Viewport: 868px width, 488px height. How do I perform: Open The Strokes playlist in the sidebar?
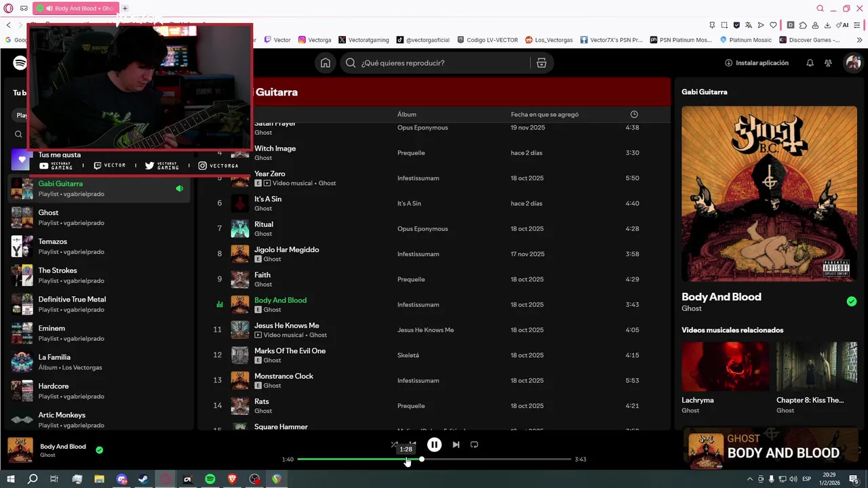[x=99, y=275]
